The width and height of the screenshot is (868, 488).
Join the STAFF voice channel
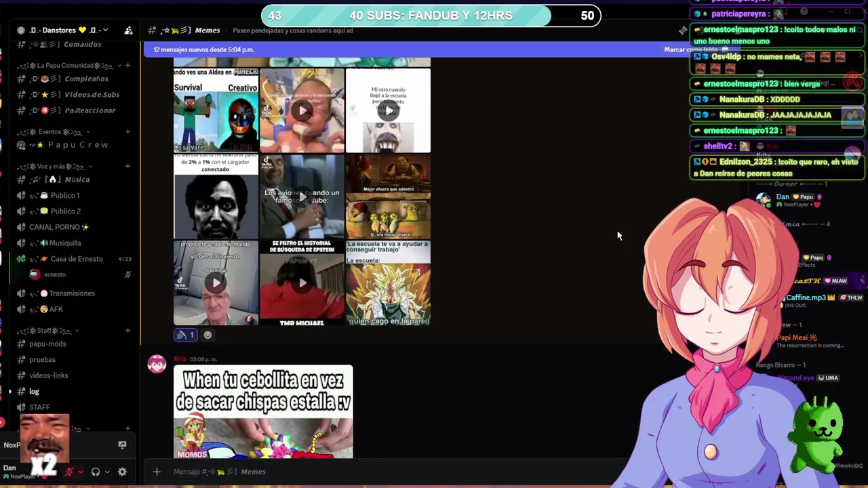coord(75,407)
